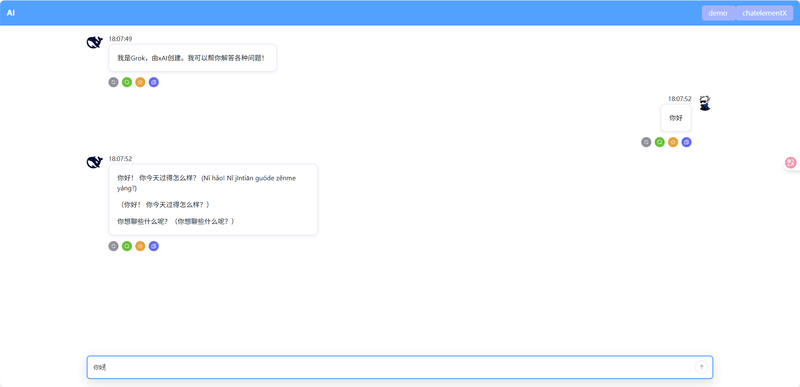Click gray round icon under the Grok intro message
800x387 pixels.
click(113, 82)
